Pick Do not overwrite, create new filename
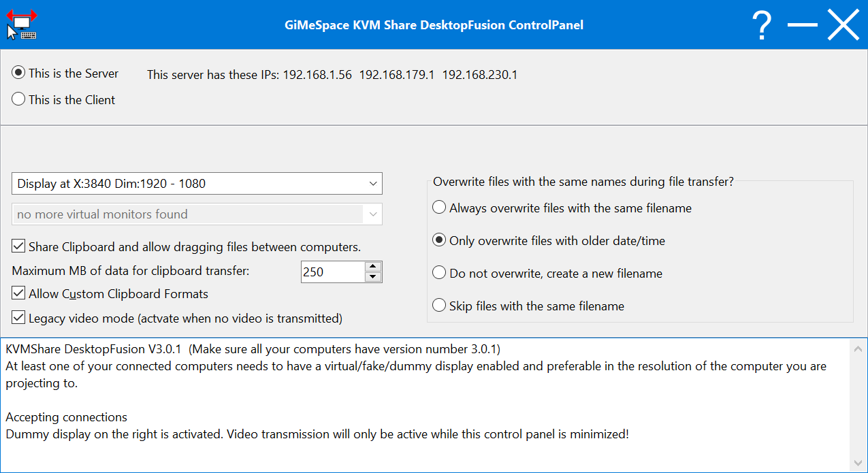 click(440, 274)
